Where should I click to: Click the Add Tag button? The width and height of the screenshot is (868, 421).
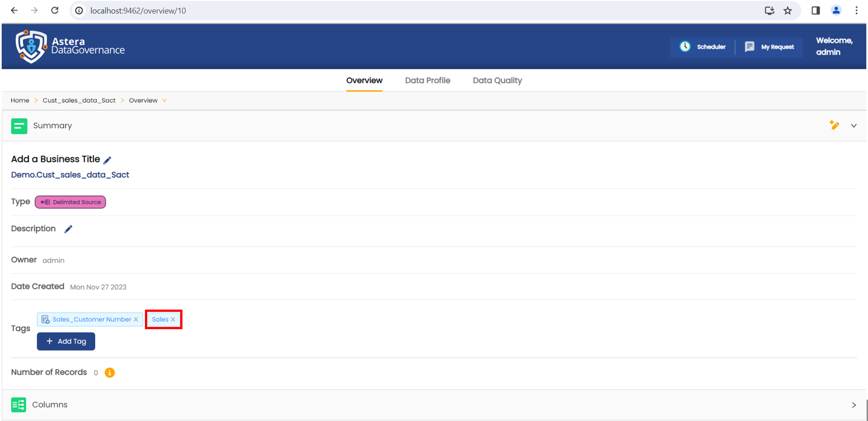coord(66,342)
